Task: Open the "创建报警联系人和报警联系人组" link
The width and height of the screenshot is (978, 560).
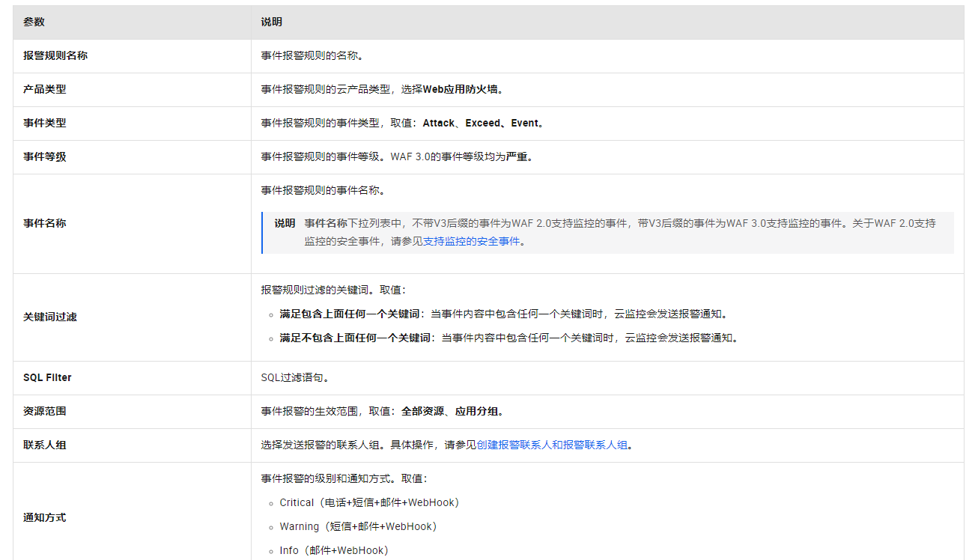Action: [x=552, y=445]
